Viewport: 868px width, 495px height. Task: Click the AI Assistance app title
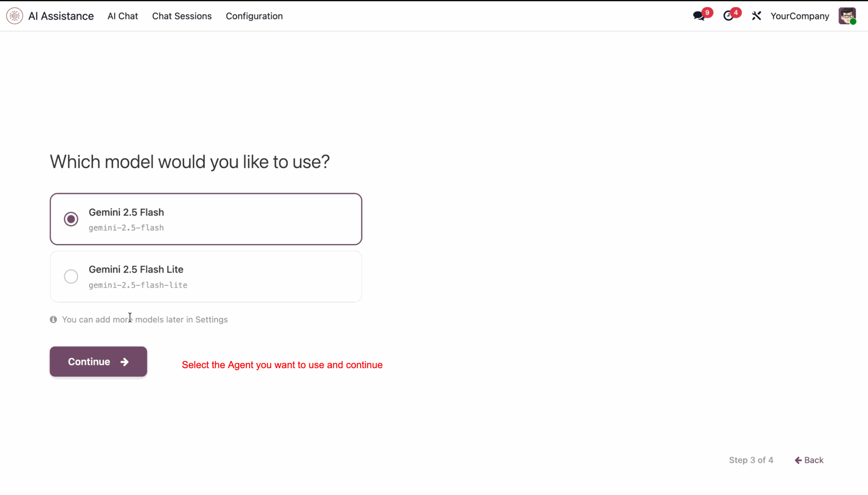[61, 16]
